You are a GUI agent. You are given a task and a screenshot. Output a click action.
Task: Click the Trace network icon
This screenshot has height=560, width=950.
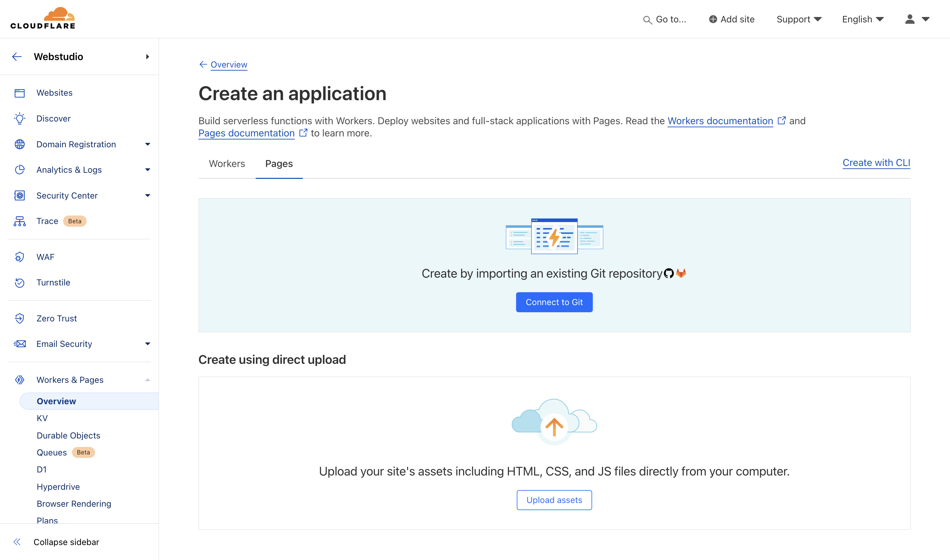click(20, 221)
